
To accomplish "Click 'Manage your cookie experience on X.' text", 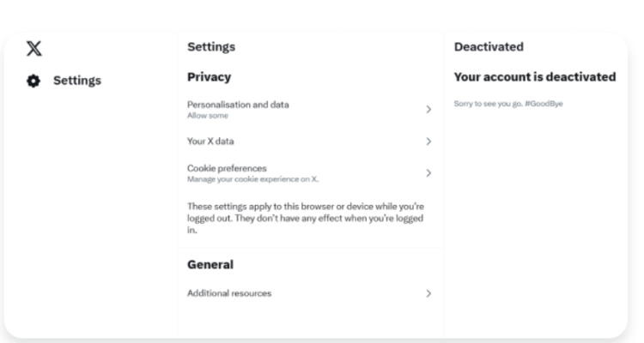I will point(252,179).
